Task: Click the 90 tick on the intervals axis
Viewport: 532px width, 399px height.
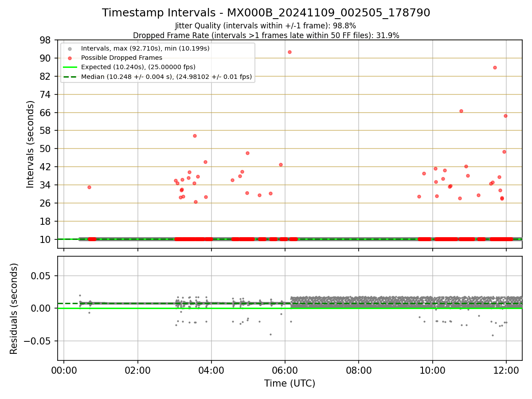Action: pyautogui.click(x=46, y=59)
